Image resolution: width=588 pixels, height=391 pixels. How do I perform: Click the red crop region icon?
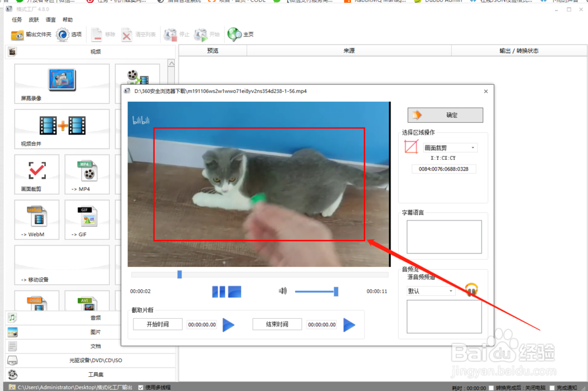(411, 146)
